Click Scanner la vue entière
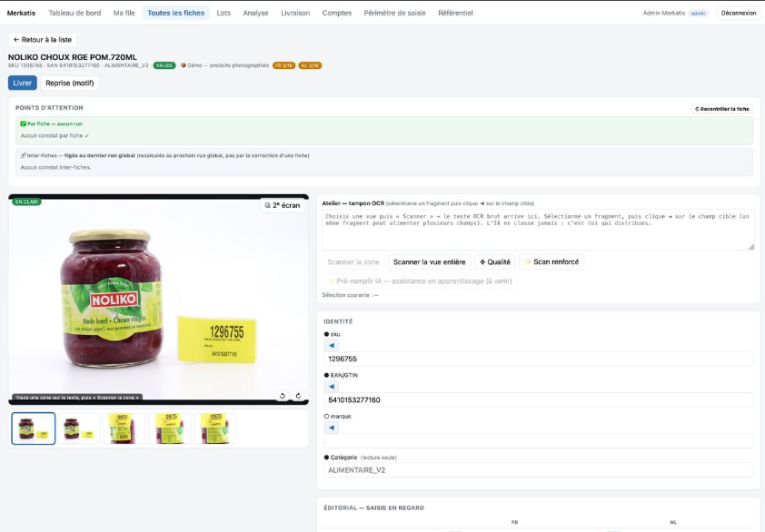 pyautogui.click(x=430, y=261)
